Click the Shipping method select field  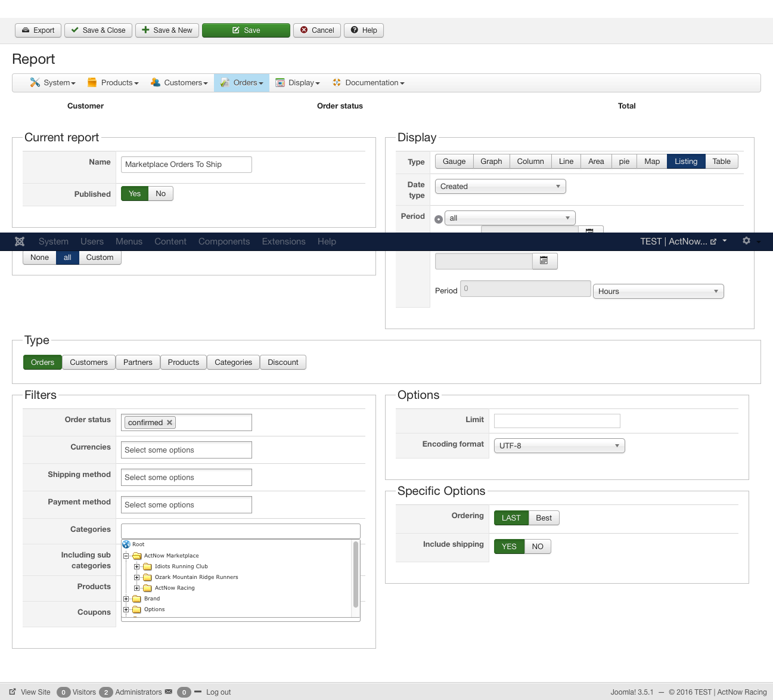tap(187, 478)
